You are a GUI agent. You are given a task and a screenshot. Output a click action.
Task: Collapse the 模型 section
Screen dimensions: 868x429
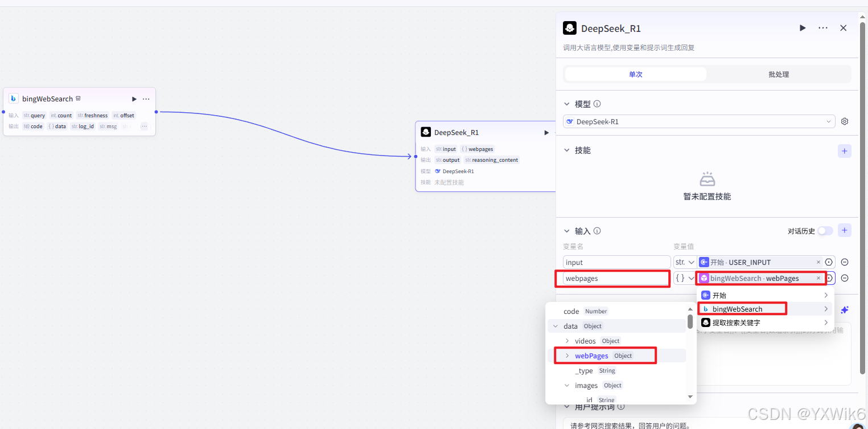566,104
